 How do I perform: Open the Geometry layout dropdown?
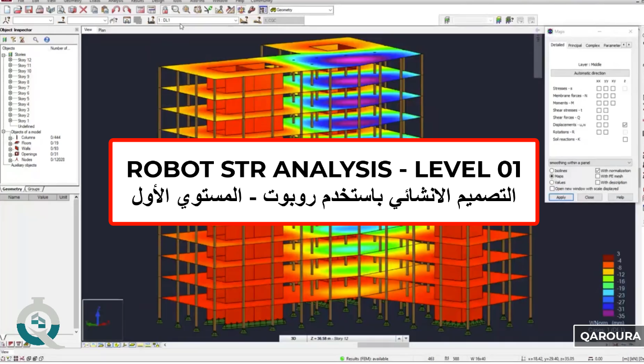point(301,10)
